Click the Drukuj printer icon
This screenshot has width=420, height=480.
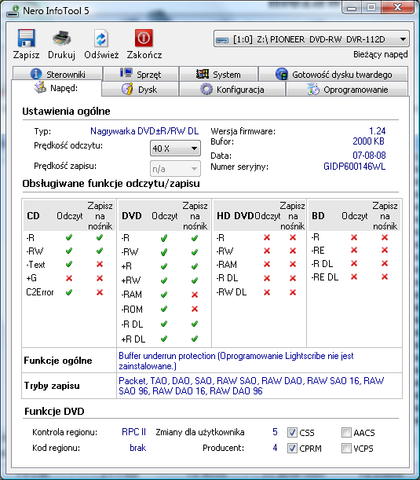coord(61,38)
